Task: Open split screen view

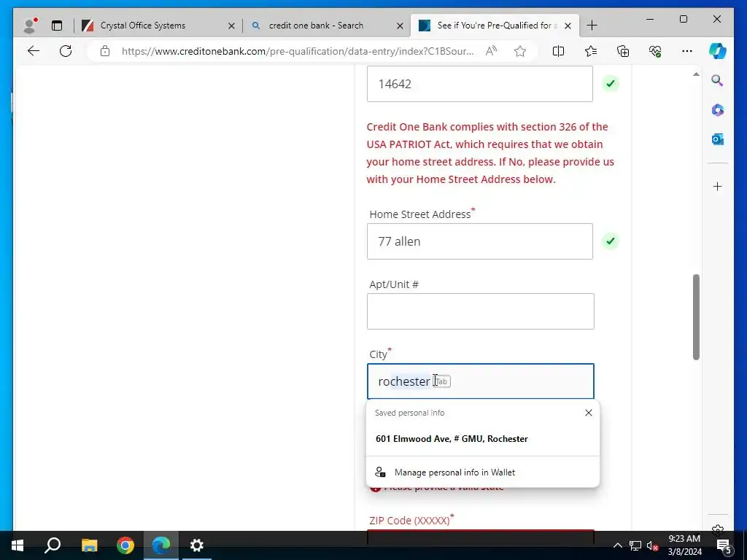Action: (x=558, y=51)
